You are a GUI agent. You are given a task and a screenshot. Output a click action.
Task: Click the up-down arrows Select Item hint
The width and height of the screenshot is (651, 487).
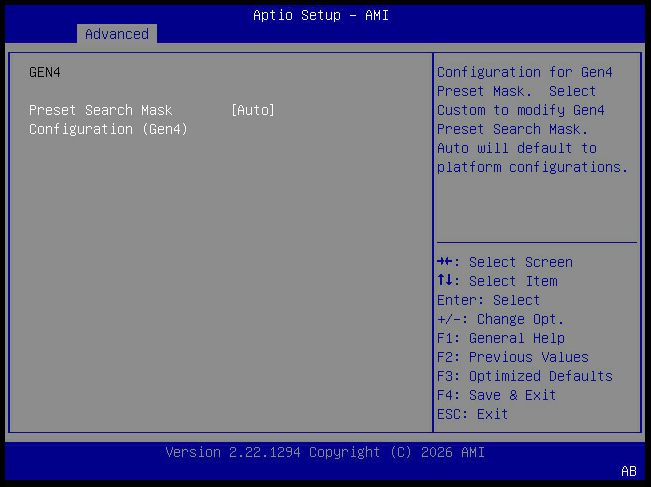497,281
